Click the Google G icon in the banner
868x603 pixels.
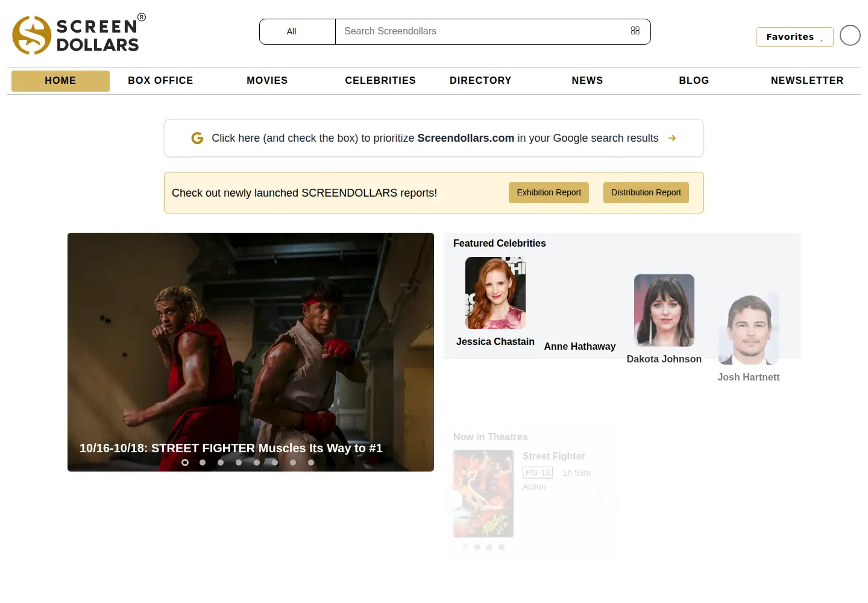[x=197, y=138]
